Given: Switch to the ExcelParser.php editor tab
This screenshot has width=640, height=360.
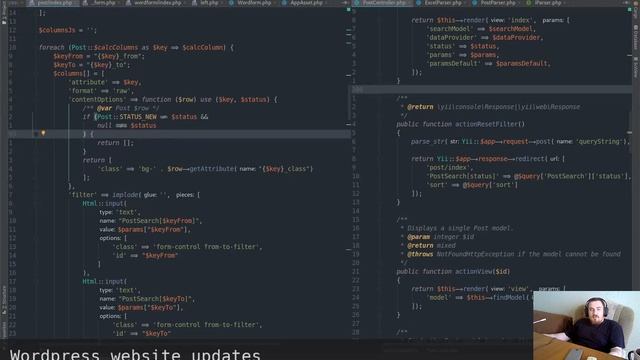Looking at the screenshot, I should tap(442, 2).
